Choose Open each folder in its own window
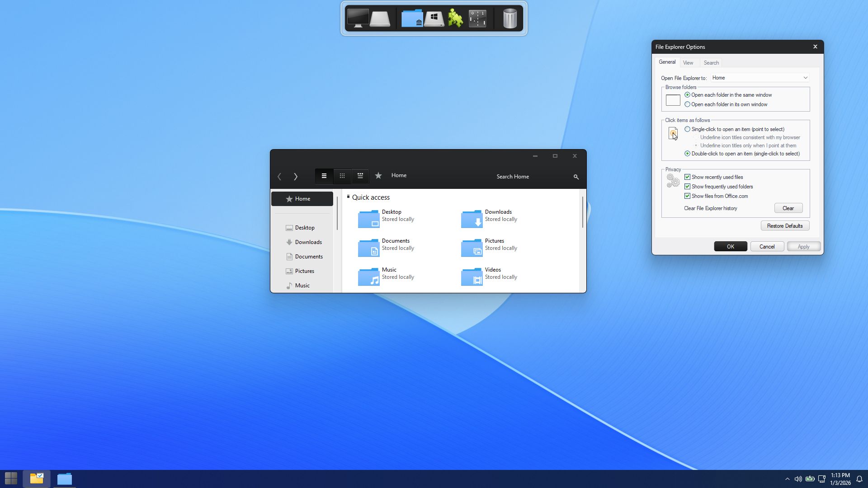Screen dimensions: 868x488 tap(687, 104)
